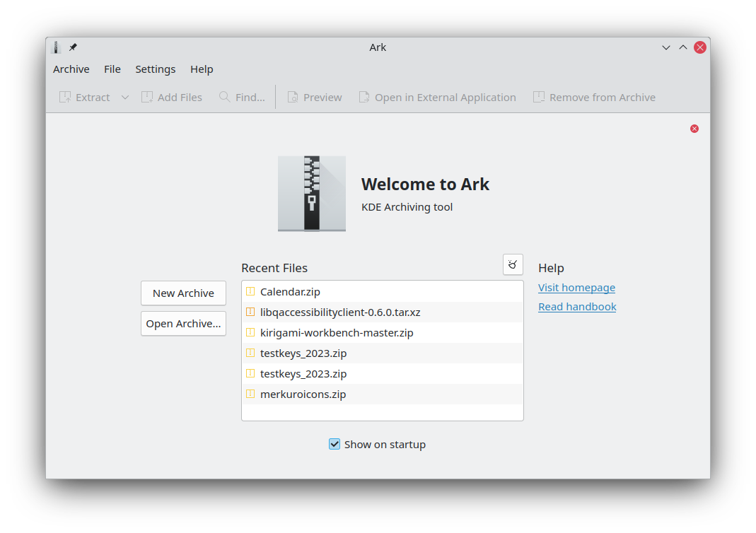The height and width of the screenshot is (533, 756).
Task: Follow the Visit homepage link
Action: pyautogui.click(x=576, y=288)
